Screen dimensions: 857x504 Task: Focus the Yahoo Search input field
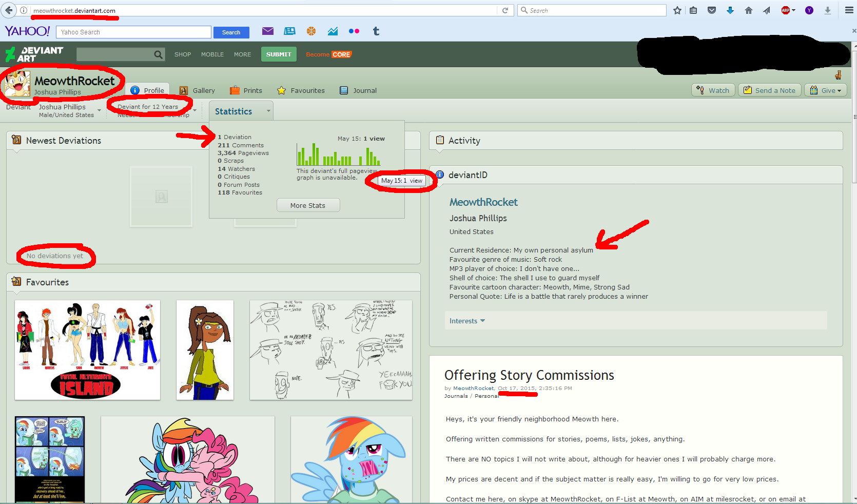(x=133, y=32)
